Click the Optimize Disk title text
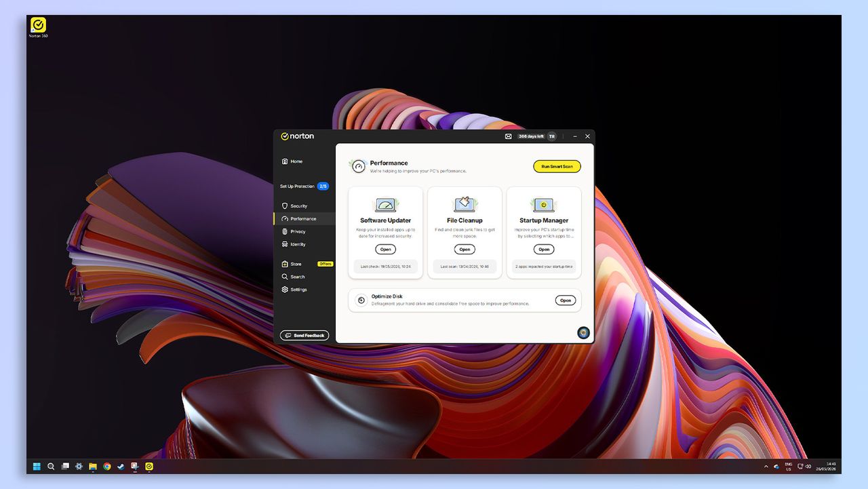 click(387, 296)
